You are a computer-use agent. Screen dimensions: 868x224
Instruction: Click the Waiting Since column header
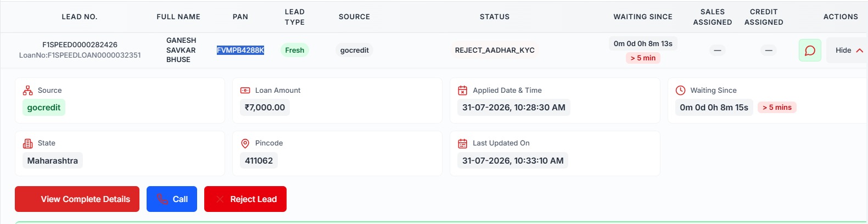coord(643,17)
